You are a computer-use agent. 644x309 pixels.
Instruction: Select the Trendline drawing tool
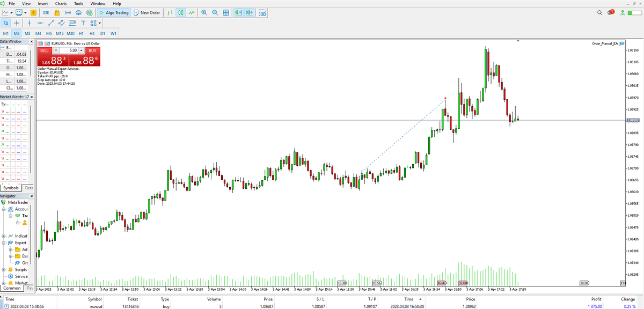click(x=50, y=23)
